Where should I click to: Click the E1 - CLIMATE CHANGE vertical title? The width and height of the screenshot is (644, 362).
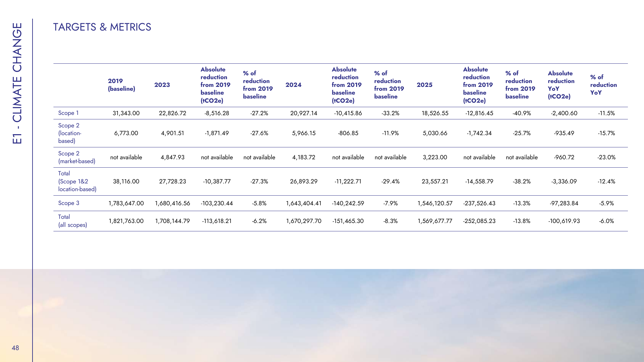point(17,83)
